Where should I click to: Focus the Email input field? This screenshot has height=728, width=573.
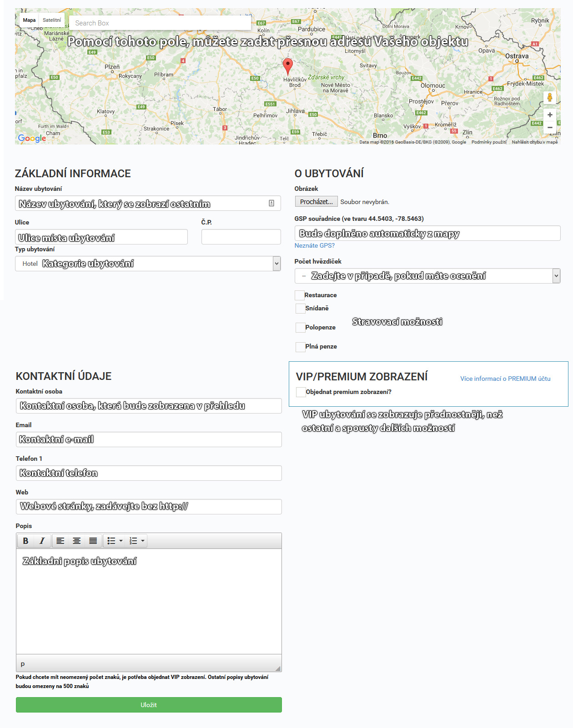149,439
